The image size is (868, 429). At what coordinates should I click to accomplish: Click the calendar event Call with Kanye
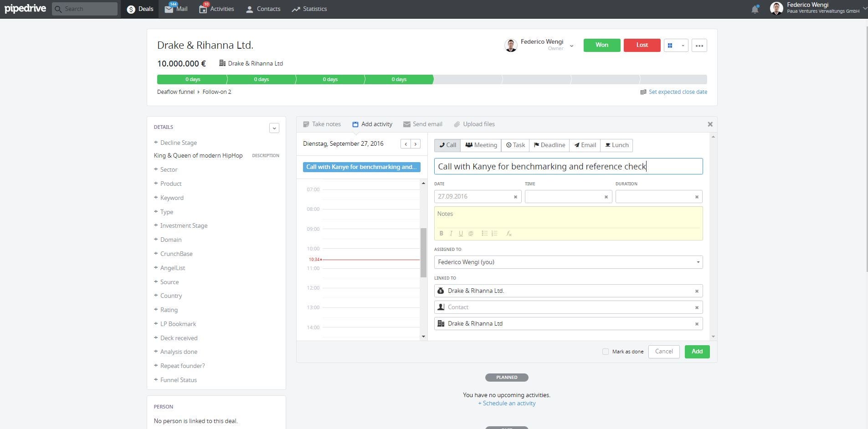point(361,167)
